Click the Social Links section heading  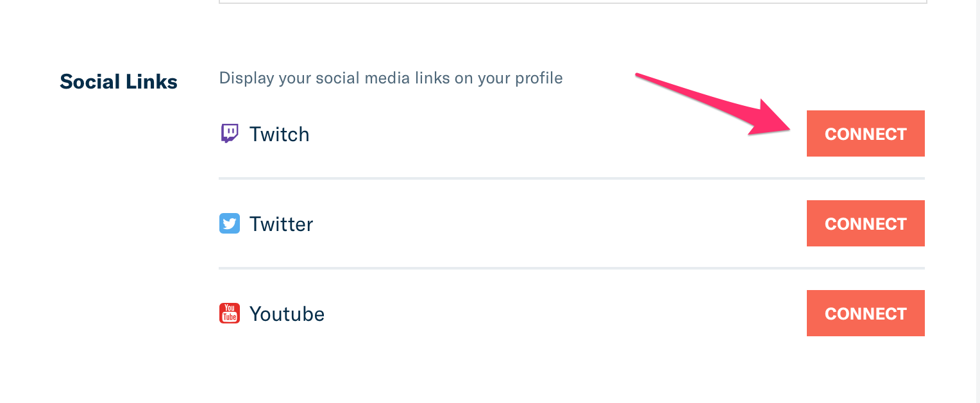(119, 81)
